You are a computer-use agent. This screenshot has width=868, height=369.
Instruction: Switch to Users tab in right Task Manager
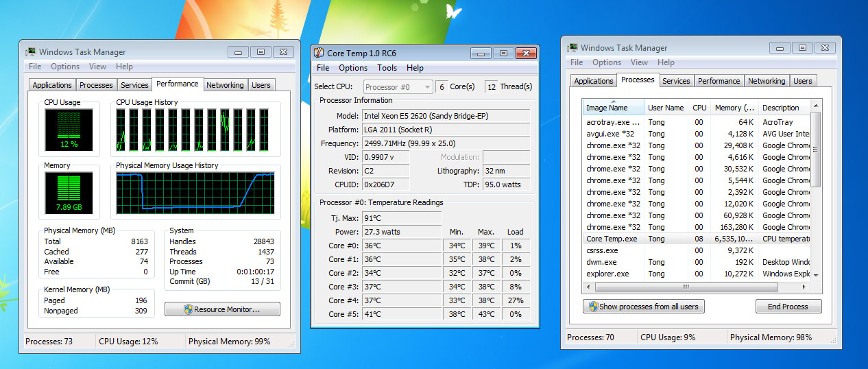click(x=803, y=81)
